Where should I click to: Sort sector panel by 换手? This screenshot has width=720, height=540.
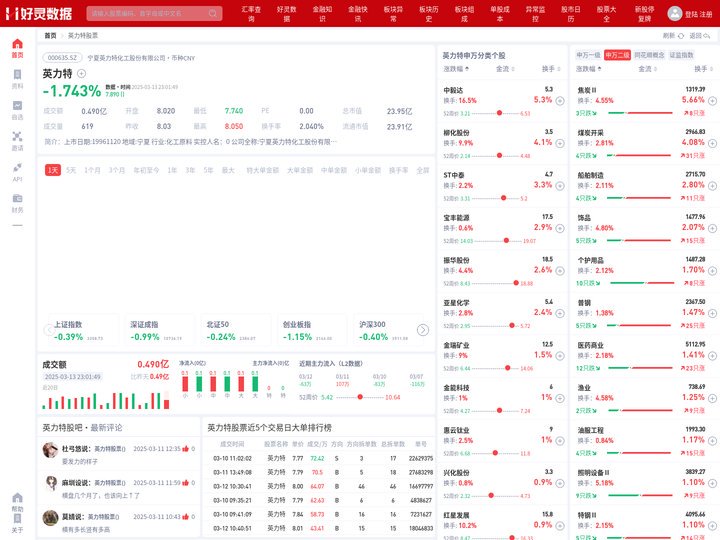pos(703,69)
